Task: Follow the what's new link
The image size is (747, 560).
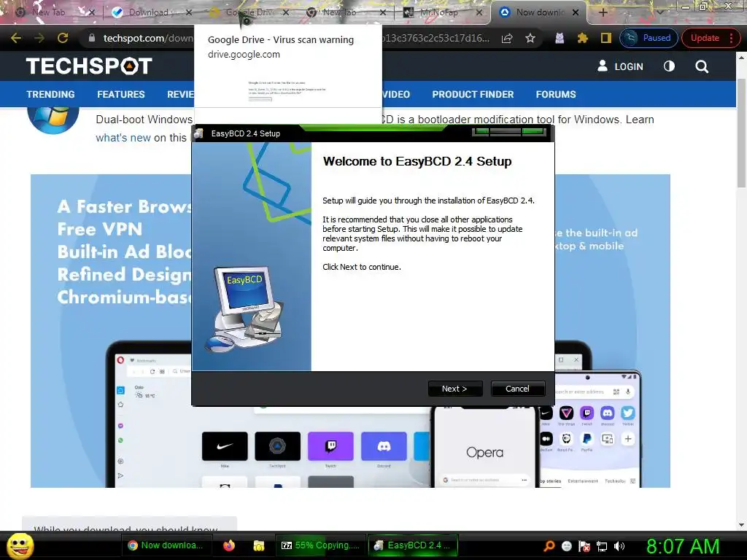Action: [123, 138]
